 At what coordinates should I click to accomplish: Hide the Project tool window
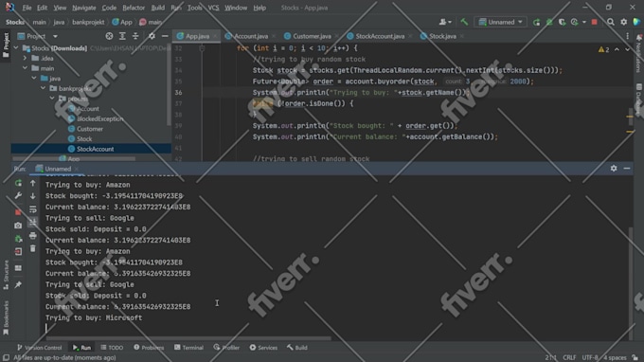[165, 36]
